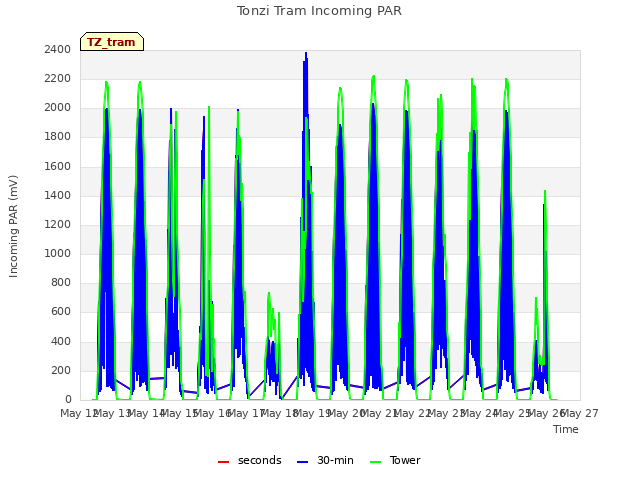Click the green Tower peak near 1400 on May 25
640x480 pixels.
(x=545, y=191)
